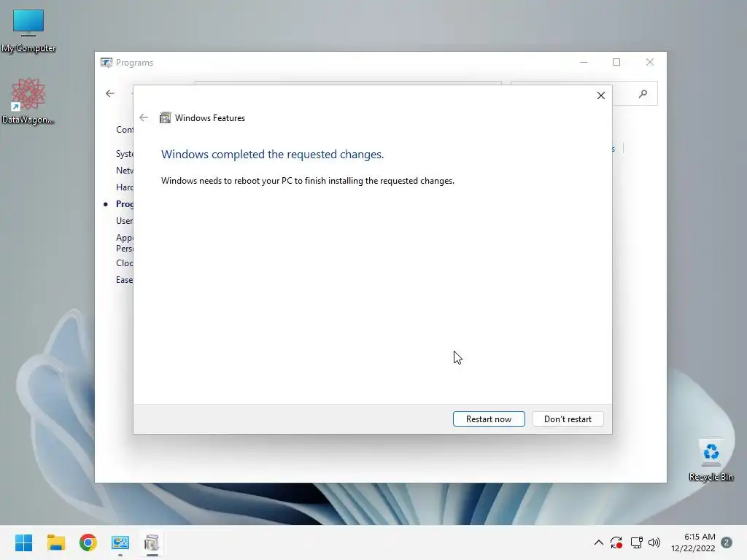Screen dimensions: 747x560
Task: Open Clock category in the sidebar
Action: [124, 262]
